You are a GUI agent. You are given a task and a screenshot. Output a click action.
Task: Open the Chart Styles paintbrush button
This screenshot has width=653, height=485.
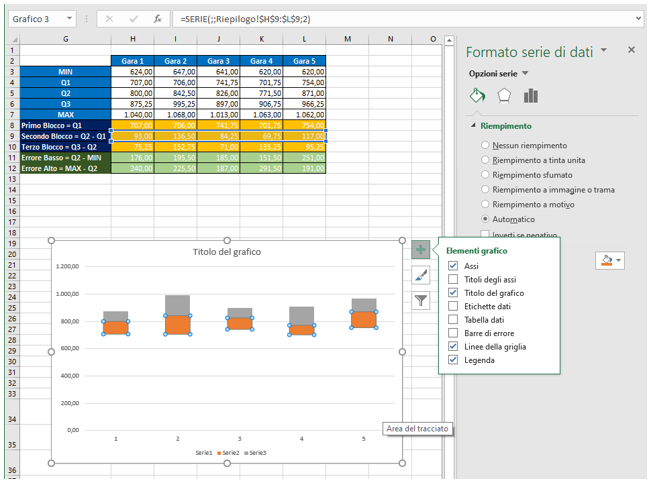click(421, 274)
